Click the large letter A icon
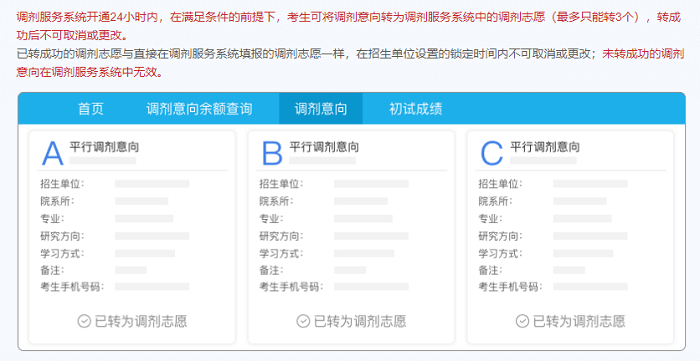Viewport: 700px width, 361px height. 52,153
